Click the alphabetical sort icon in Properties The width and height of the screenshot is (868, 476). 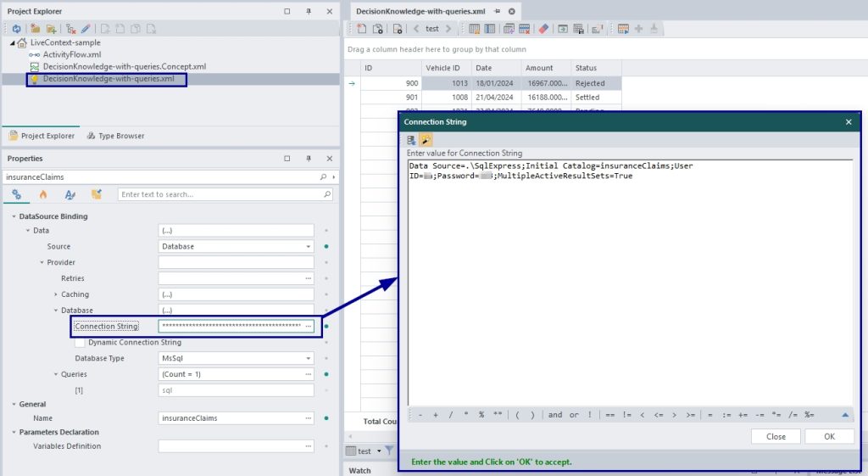[x=70, y=194]
